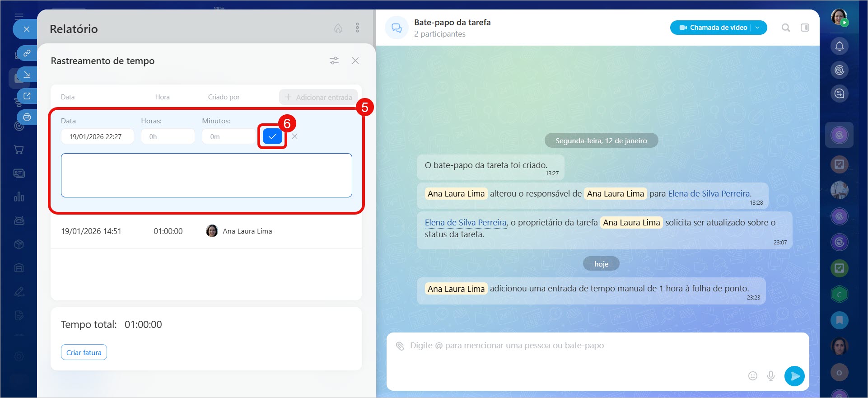The height and width of the screenshot is (398, 868).
Task: Record a voice message with microphone
Action: pos(771,376)
